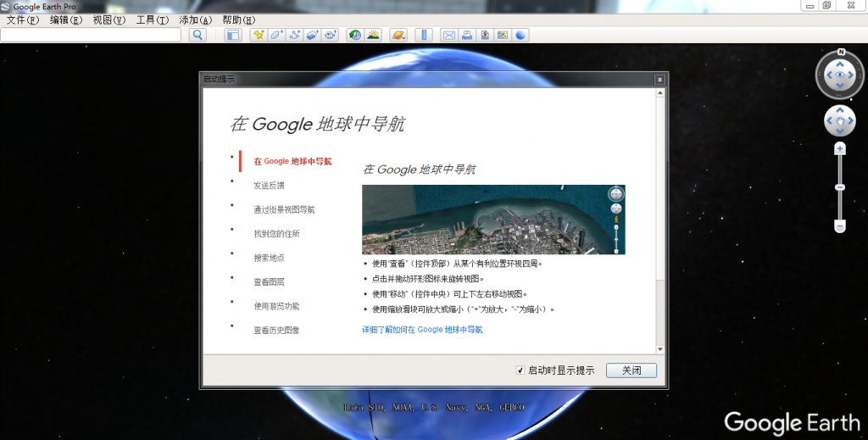The height and width of the screenshot is (440, 868).
Task: Follow the 详细了解如何在 Google 地球中导航 link
Action: [x=421, y=329]
